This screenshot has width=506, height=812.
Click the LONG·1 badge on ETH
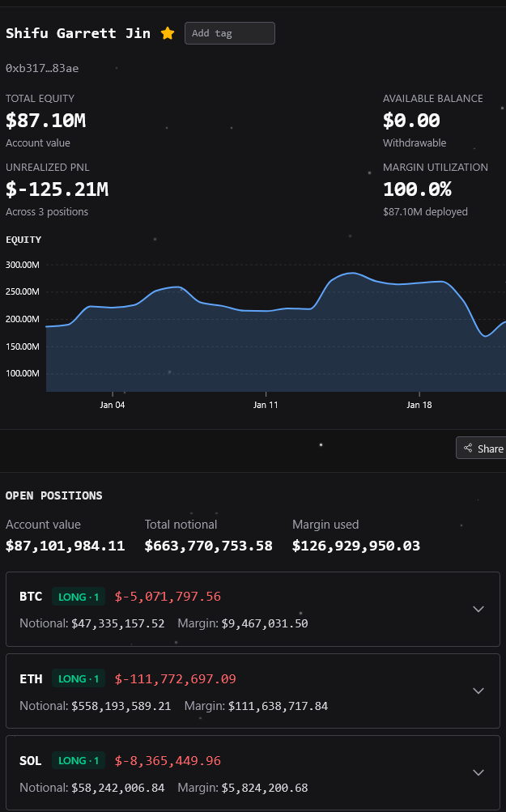pos(79,679)
